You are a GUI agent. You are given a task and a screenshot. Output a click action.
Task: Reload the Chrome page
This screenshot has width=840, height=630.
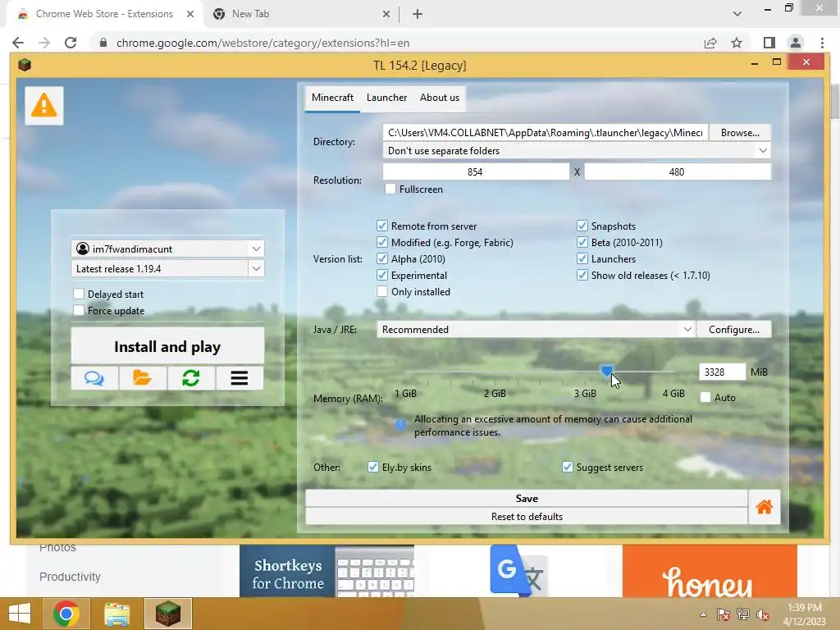coord(71,43)
